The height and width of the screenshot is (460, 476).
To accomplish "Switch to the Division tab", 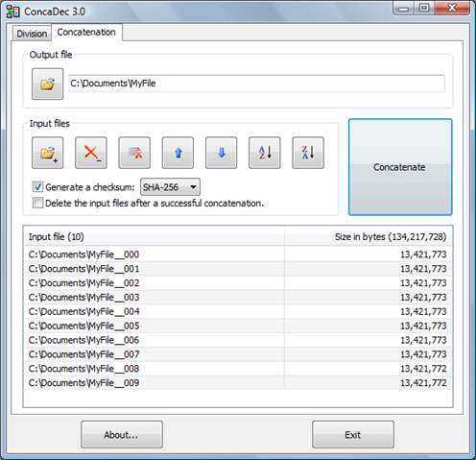I will click(32, 34).
